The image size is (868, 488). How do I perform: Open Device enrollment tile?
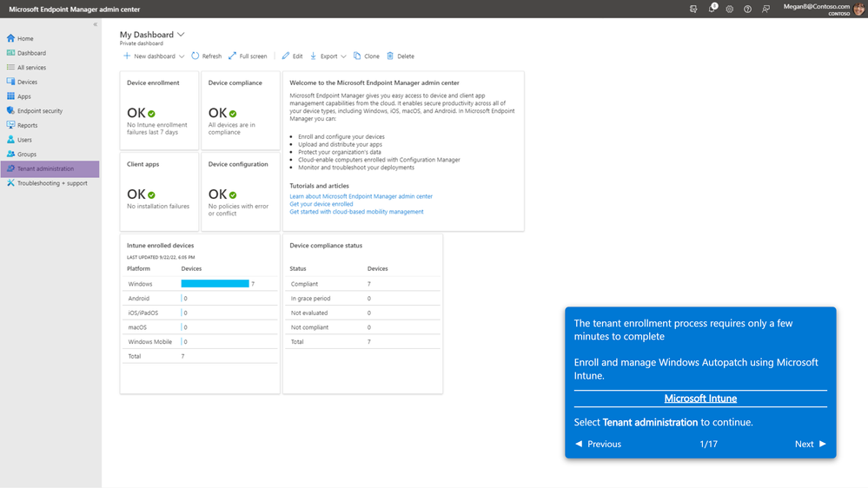(x=159, y=110)
